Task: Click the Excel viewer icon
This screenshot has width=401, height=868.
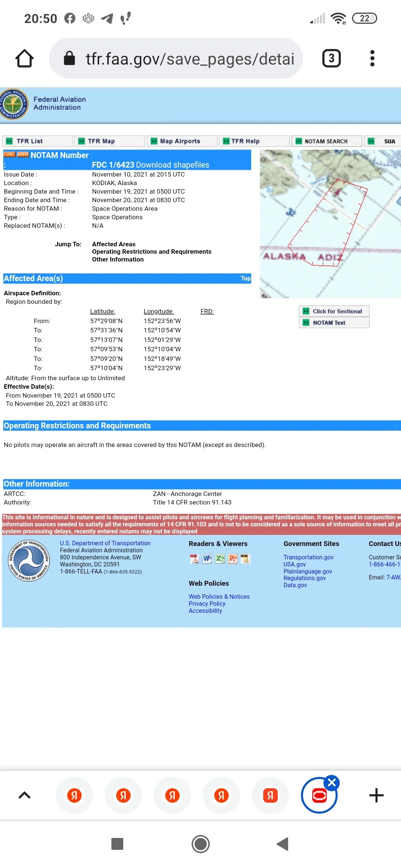Action: click(220, 559)
